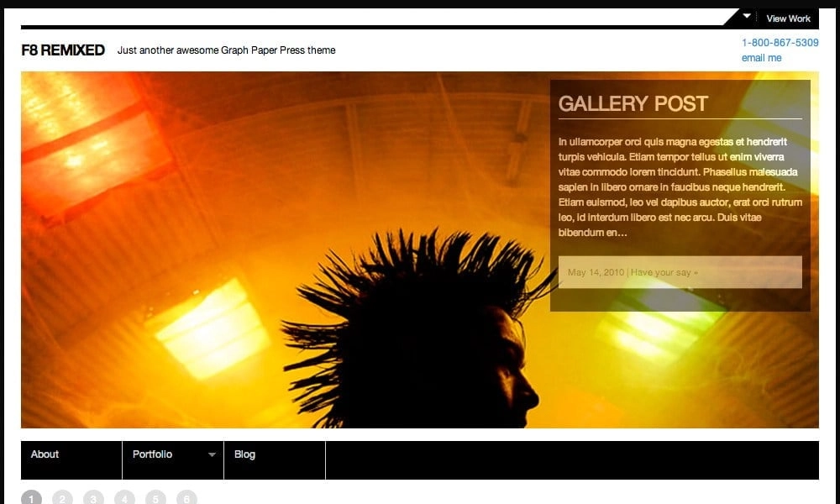The width and height of the screenshot is (840, 504).
Task: Click the arrow icon beside View Work
Action: (747, 16)
